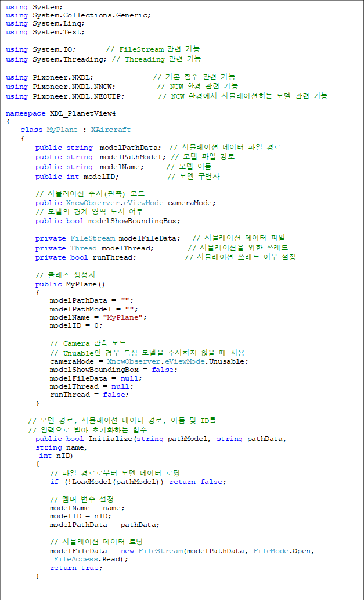Click 'using Pixoneer.NXDL.NNCW;' line
Image resolution: width=364 pixels, height=602 pixels.
(60, 87)
